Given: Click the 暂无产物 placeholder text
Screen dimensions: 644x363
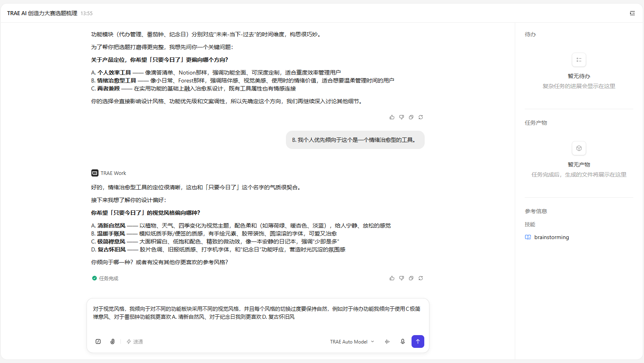Looking at the screenshot, I should [x=579, y=165].
